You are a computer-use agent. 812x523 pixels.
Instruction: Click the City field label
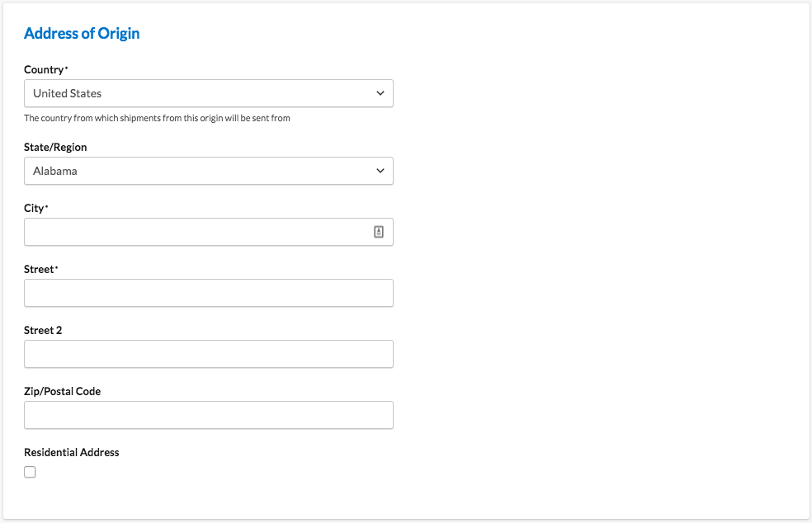[x=33, y=208]
